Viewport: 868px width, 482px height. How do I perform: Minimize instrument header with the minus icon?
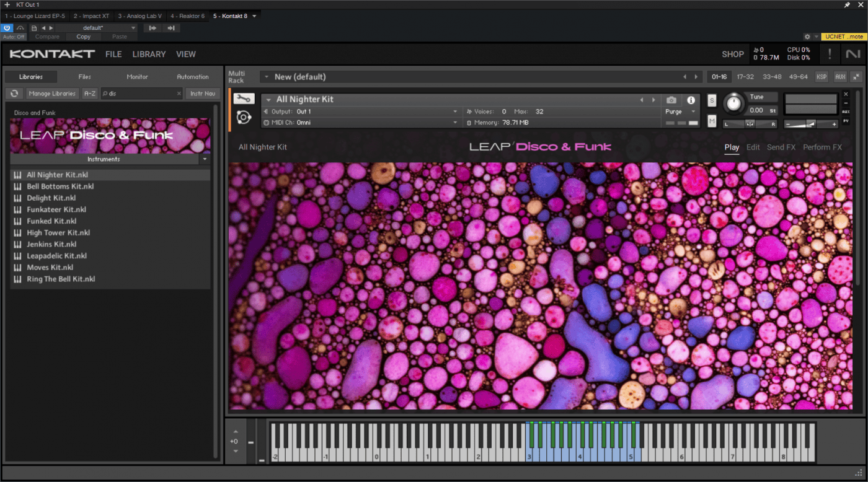[846, 103]
